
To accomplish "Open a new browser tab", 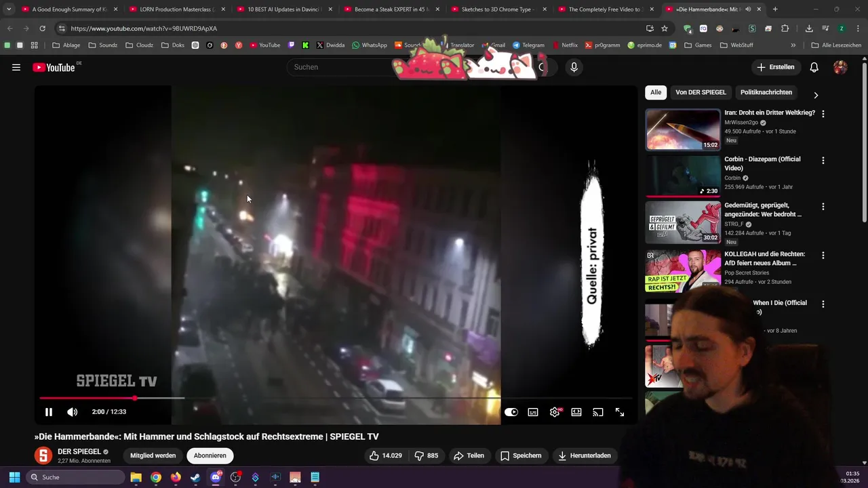I will (x=775, y=9).
